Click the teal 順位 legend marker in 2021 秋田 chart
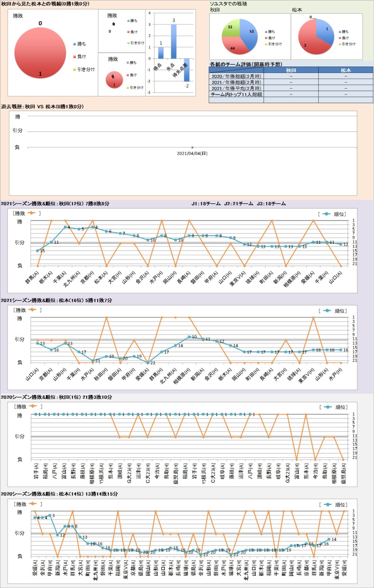Image resolution: width=374 pixels, height=588 pixels. point(327,214)
